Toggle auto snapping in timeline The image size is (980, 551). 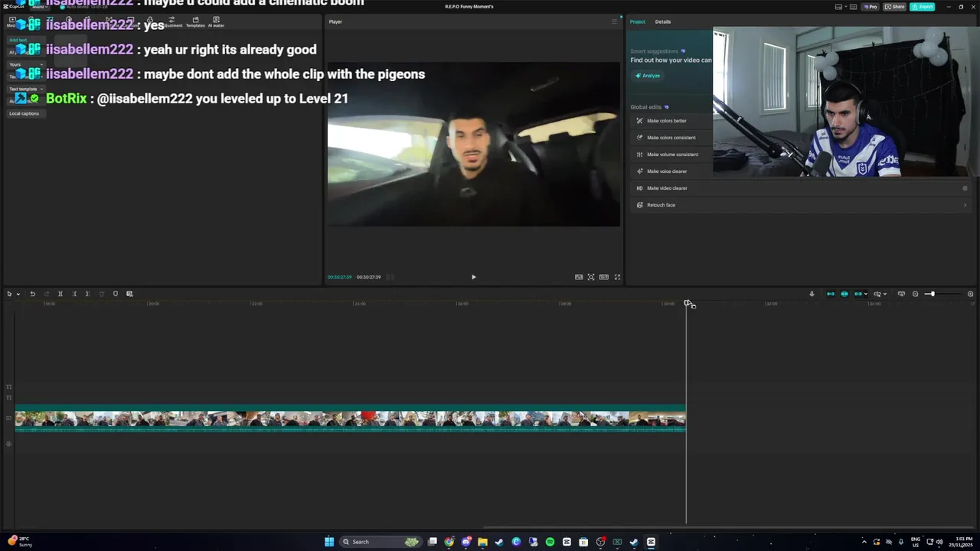tap(844, 294)
